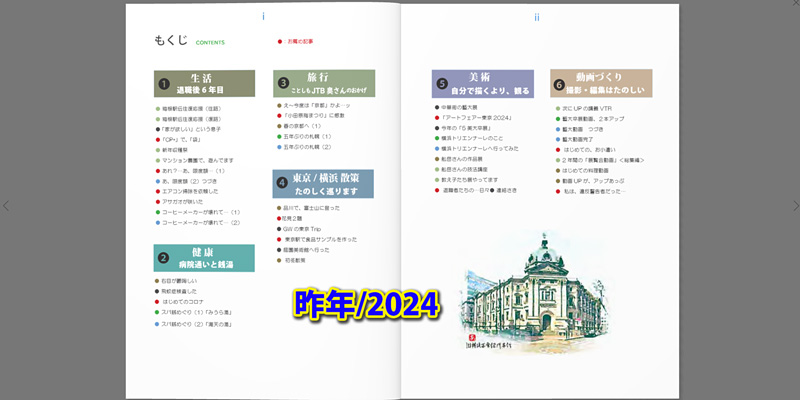Open the はじめてのコロナ entry

tap(187, 301)
